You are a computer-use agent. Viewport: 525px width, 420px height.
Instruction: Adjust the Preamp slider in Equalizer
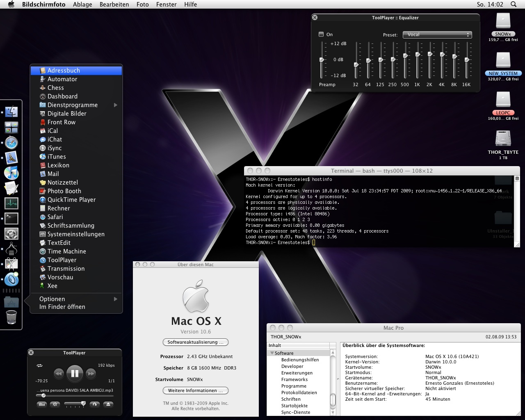tap(322, 60)
